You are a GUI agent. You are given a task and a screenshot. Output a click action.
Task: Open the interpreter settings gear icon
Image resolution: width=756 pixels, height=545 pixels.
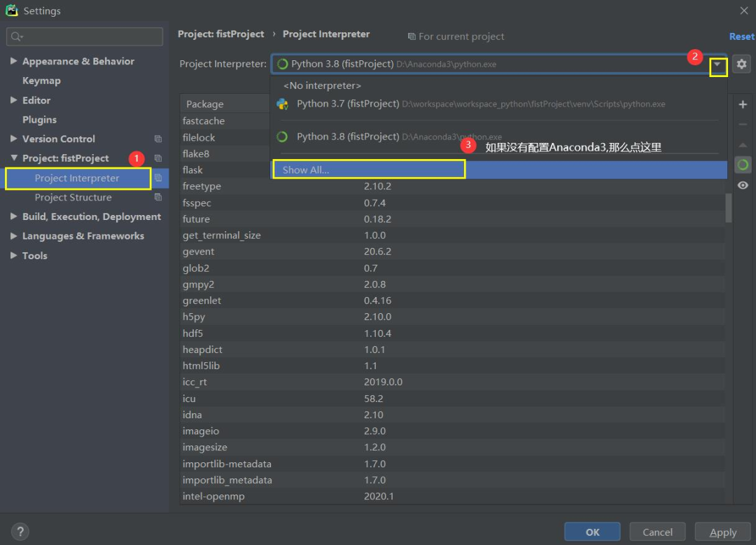(x=741, y=64)
